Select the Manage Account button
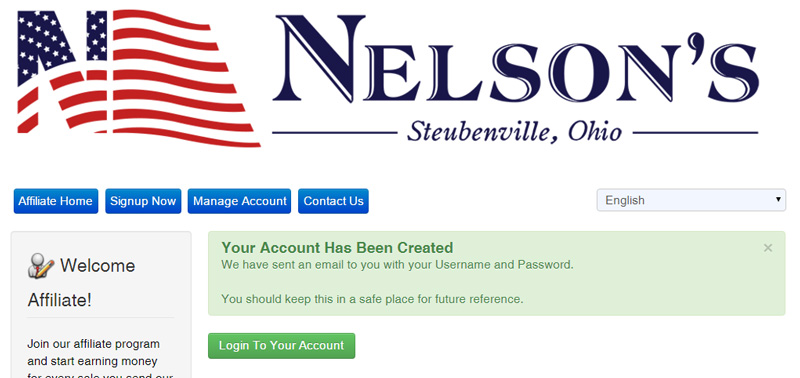 239,201
